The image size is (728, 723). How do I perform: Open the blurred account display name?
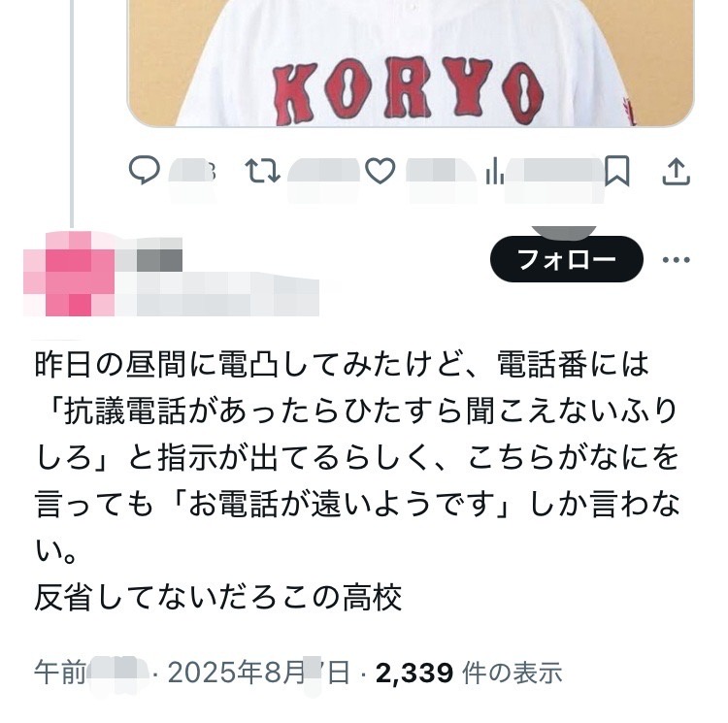(x=149, y=254)
